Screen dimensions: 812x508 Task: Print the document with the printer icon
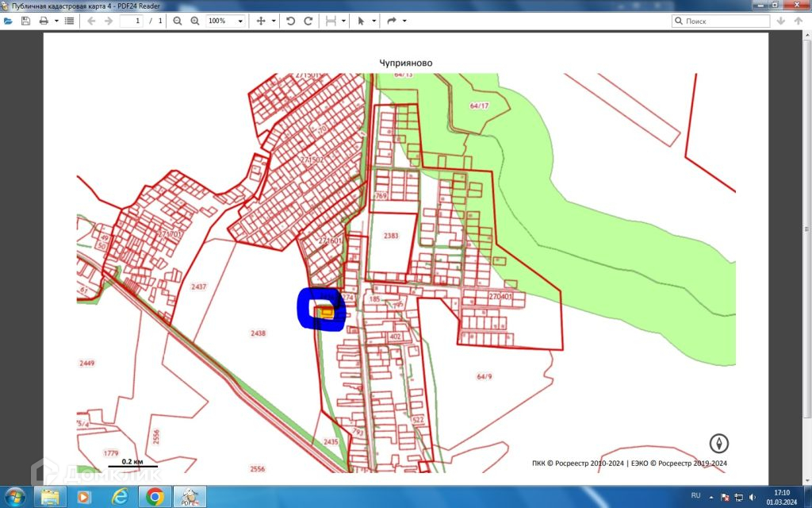pos(44,21)
